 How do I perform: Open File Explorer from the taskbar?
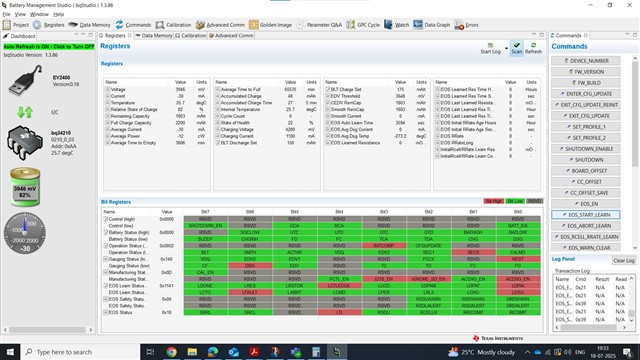pos(192,352)
